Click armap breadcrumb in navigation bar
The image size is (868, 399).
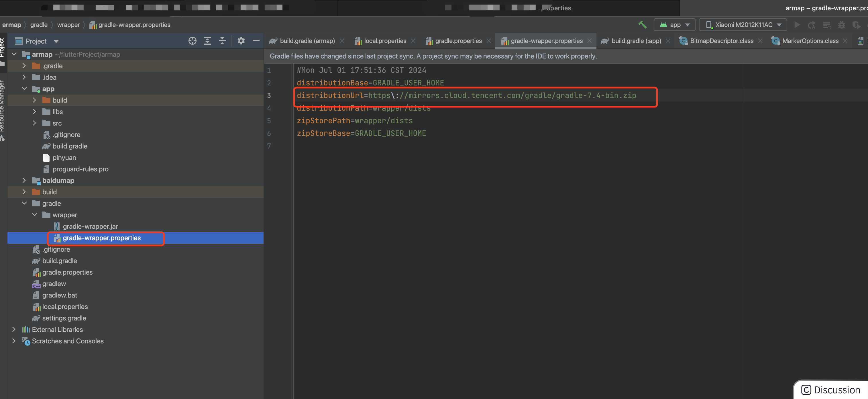pyautogui.click(x=11, y=25)
